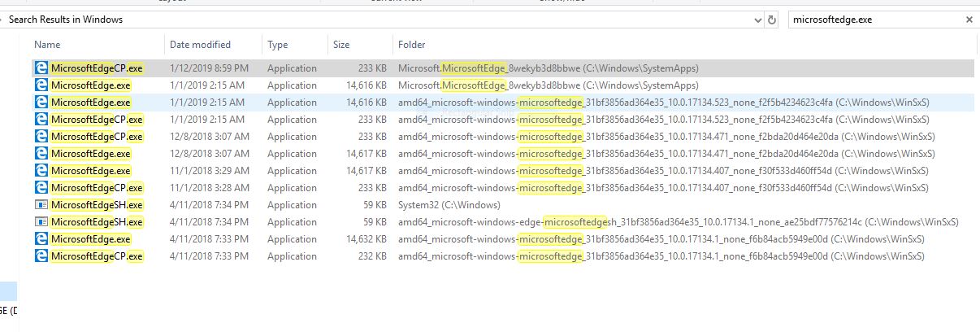This screenshot has width=980, height=332.
Task: Click the icon of MicrosoftEdgeSH.exe in System32
Action: 41,205
